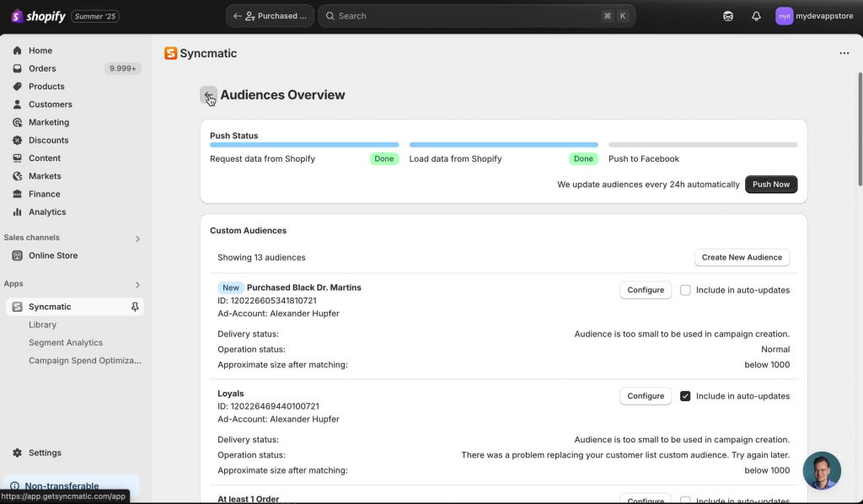Click 'Showing 13 audiences' text
Image resolution: width=863 pixels, height=504 pixels.
pos(261,258)
